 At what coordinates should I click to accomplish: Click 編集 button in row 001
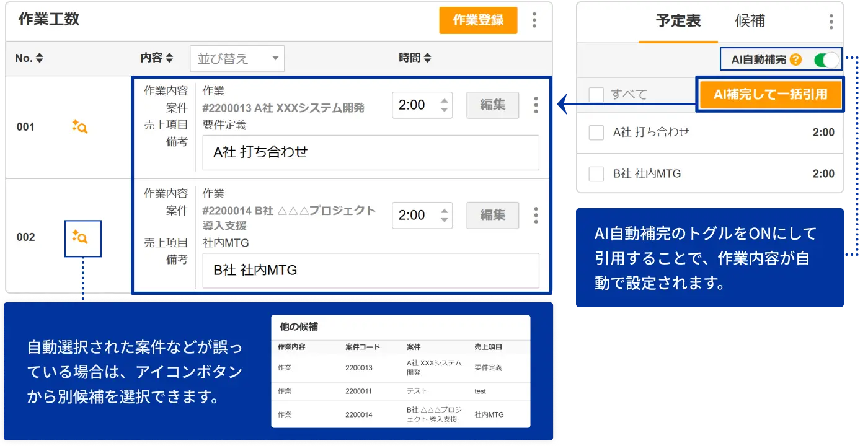[x=493, y=105]
